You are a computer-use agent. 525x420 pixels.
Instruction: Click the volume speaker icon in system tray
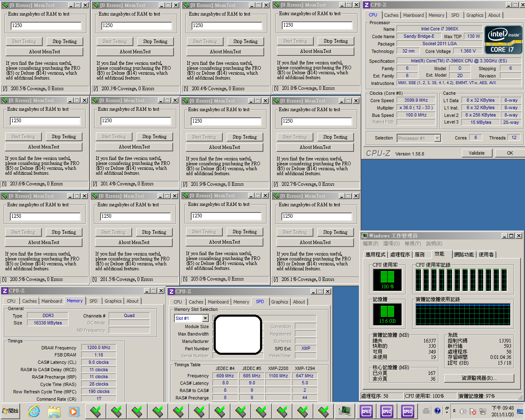coord(463,411)
